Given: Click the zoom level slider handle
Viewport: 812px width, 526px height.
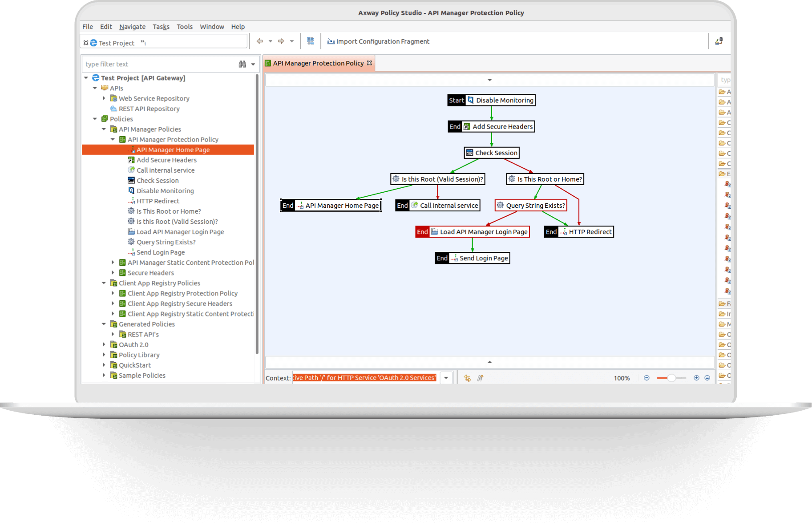Looking at the screenshot, I should pyautogui.click(x=671, y=378).
